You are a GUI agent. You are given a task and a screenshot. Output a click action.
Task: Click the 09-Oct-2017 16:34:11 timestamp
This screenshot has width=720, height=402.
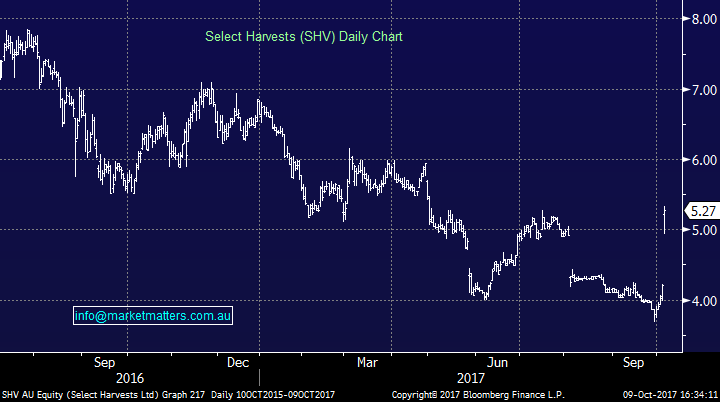coord(670,395)
